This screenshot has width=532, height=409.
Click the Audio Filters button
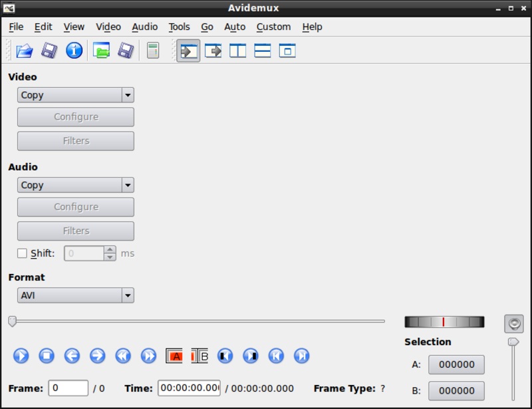(x=76, y=231)
